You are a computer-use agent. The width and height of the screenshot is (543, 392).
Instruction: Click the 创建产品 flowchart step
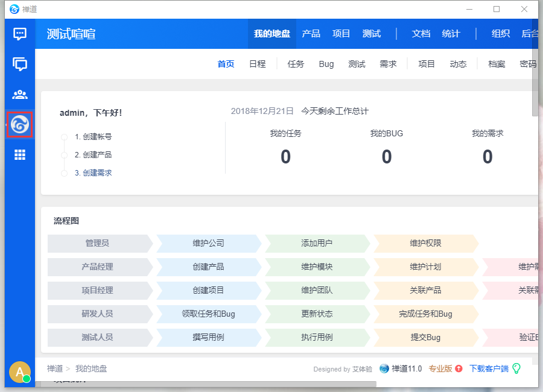point(208,267)
